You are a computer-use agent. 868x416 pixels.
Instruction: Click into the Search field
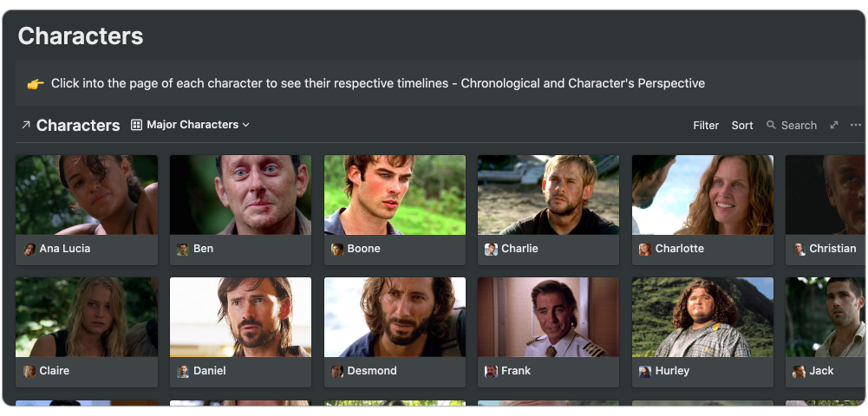click(799, 126)
